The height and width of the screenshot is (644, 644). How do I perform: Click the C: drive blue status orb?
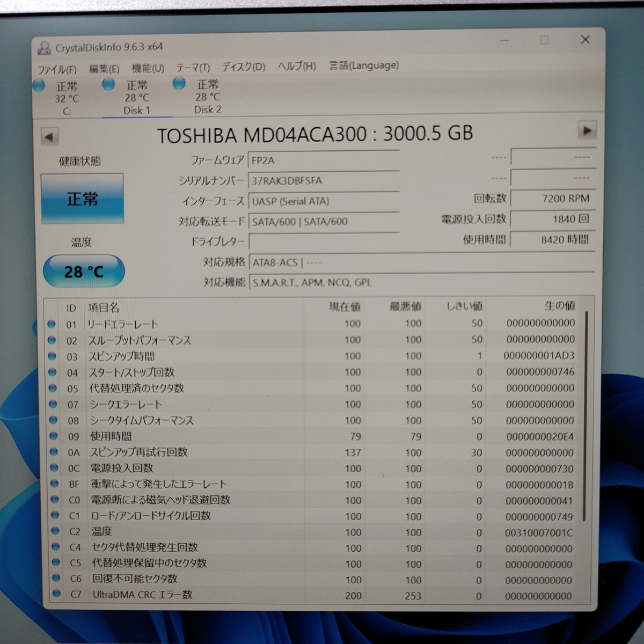pos(39,86)
